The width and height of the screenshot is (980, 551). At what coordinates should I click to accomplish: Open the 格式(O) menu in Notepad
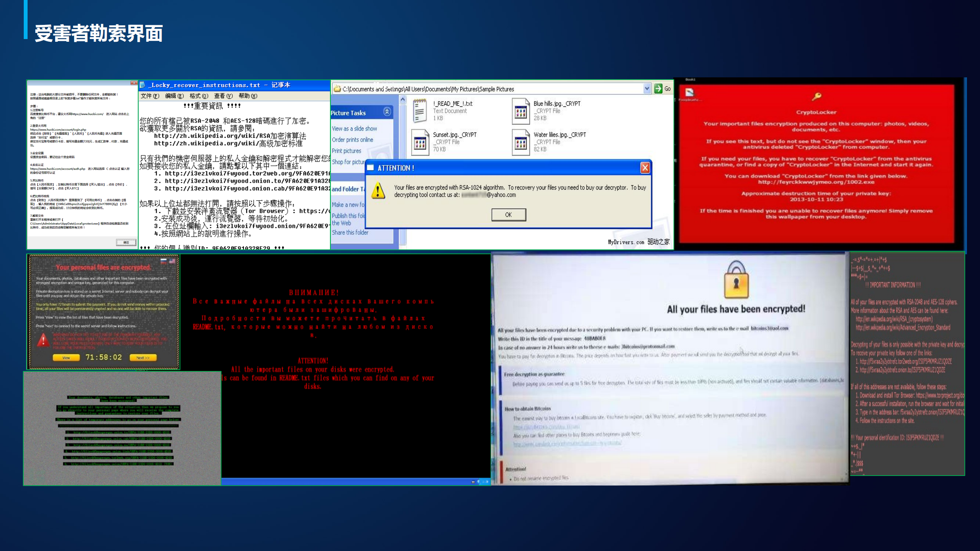point(199,96)
